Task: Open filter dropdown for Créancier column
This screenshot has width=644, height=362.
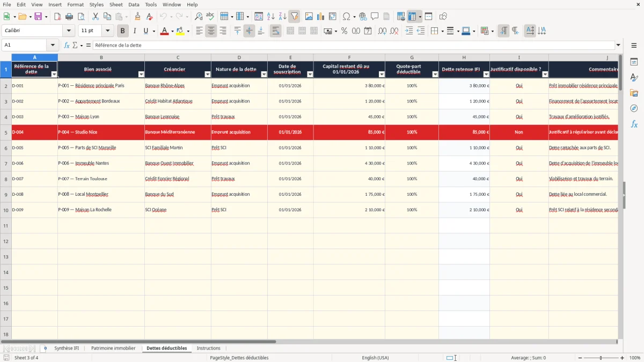Action: pyautogui.click(x=208, y=75)
